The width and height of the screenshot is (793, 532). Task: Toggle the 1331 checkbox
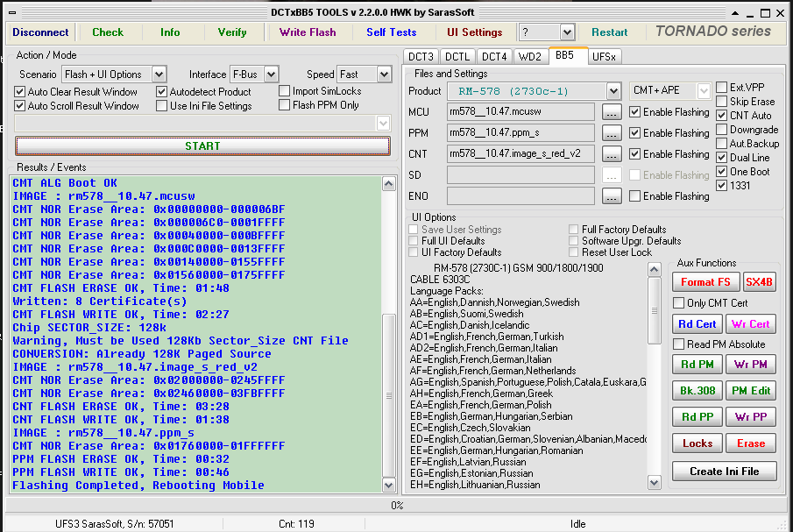click(x=722, y=186)
